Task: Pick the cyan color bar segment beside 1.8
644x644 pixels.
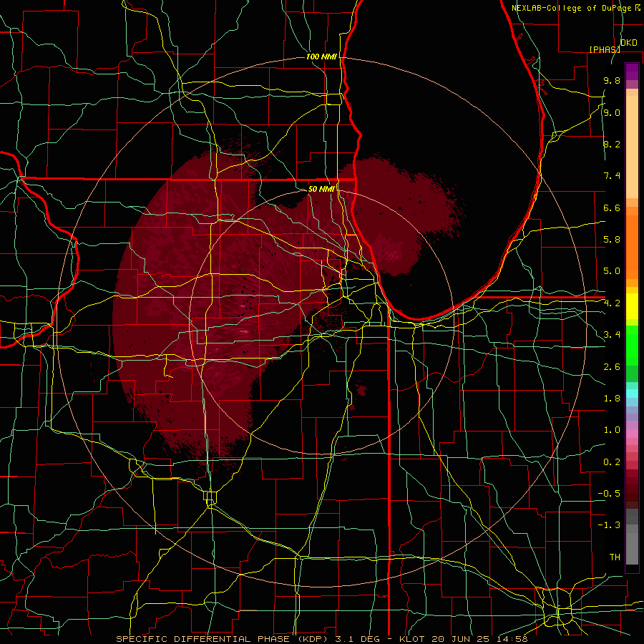Action: pyautogui.click(x=632, y=394)
